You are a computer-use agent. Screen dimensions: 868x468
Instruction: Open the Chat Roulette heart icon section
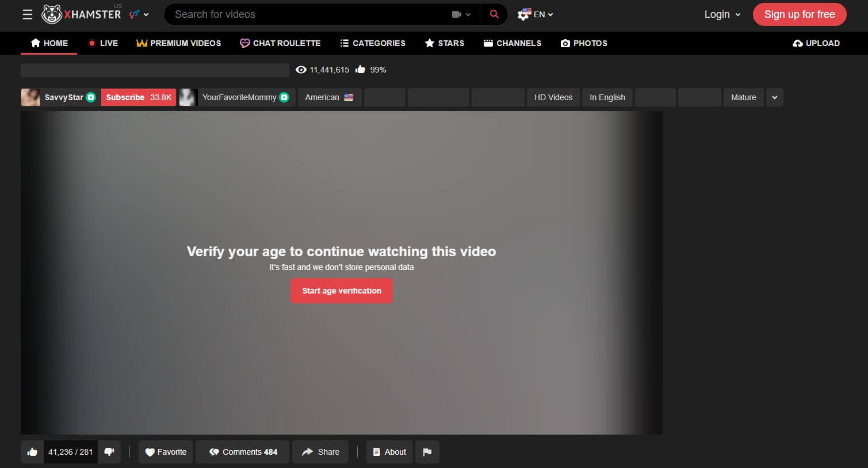pyautogui.click(x=244, y=43)
